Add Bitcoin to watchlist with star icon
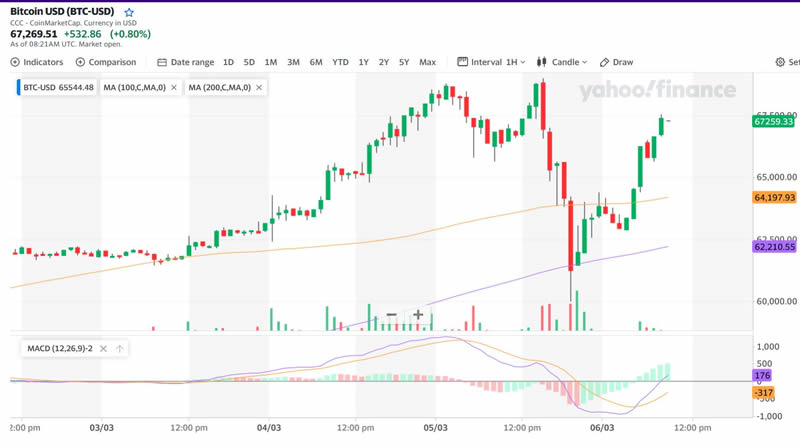The height and width of the screenshot is (448, 800). pyautogui.click(x=129, y=13)
